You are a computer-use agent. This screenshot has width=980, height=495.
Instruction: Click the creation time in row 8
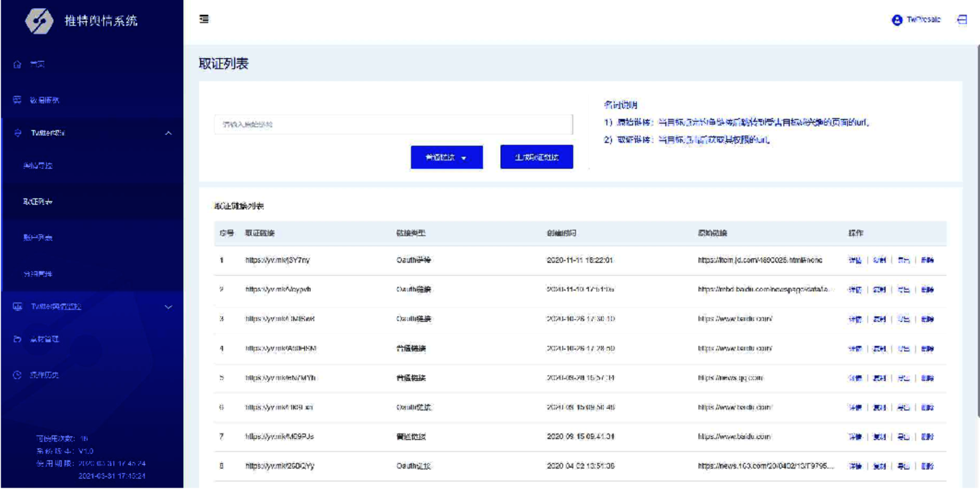581,466
